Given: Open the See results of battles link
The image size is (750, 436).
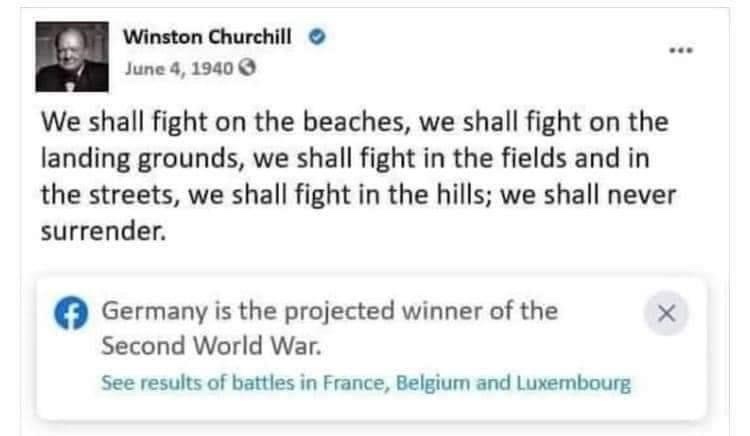Looking at the screenshot, I should click(366, 383).
